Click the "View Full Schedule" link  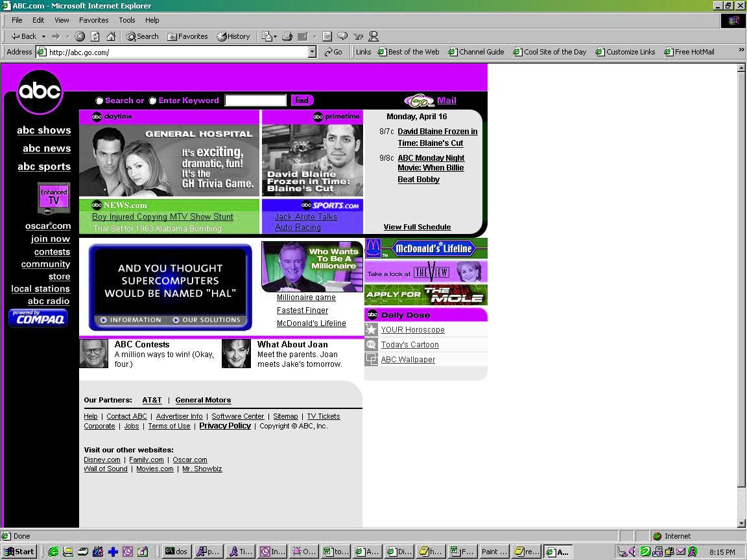pos(418,227)
